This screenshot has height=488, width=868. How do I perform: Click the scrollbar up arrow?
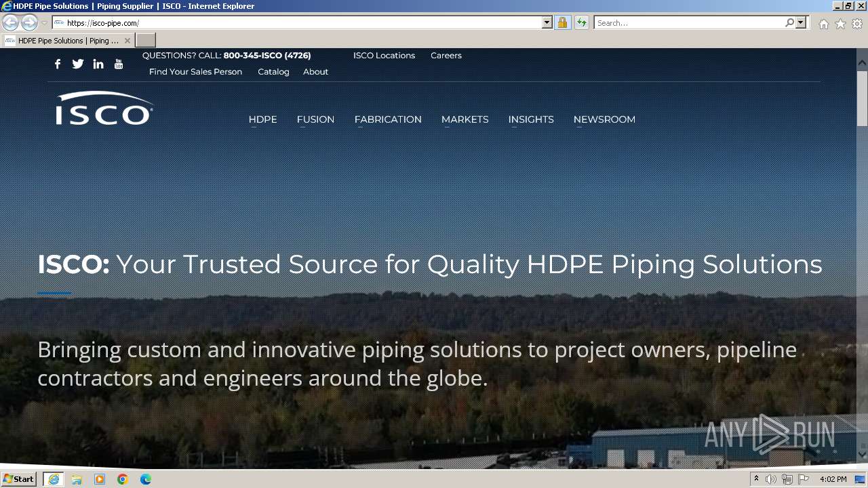pos(862,63)
